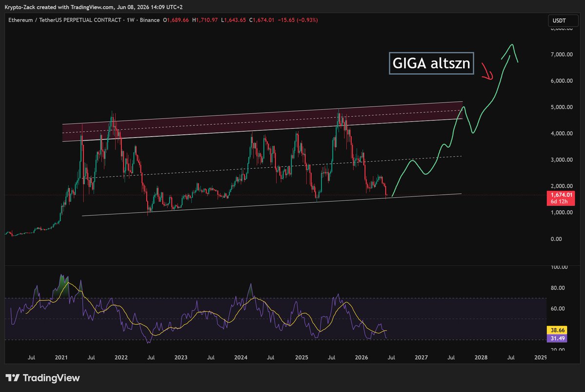The width and height of the screenshot is (585, 392).
Task: Click the 2026 time axis label
Action: 361,358
